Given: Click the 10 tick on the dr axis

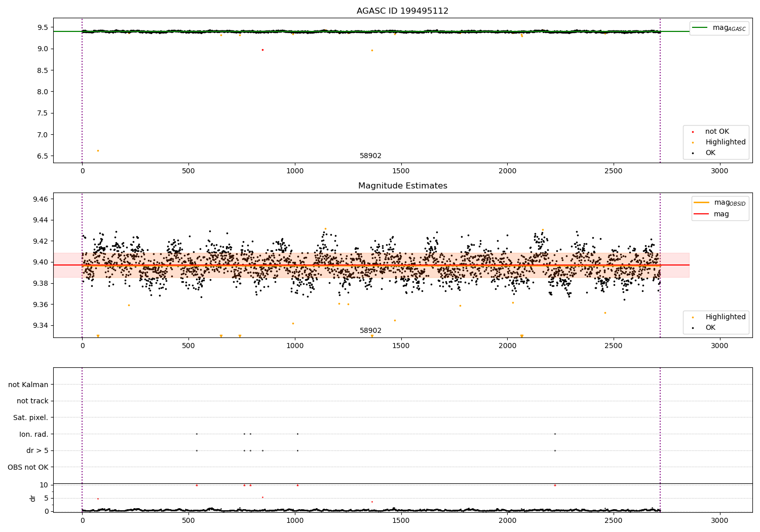Looking at the screenshot, I should tap(44, 485).
